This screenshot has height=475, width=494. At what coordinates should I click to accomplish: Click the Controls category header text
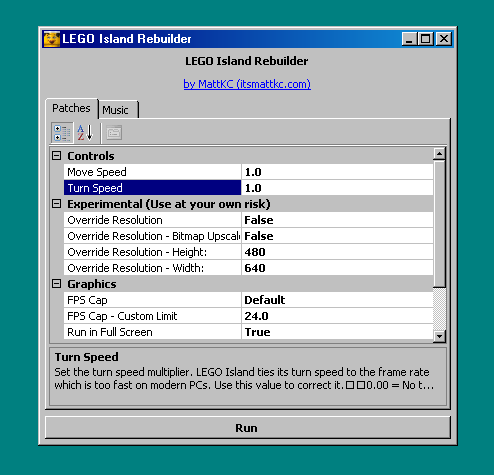[91, 156]
